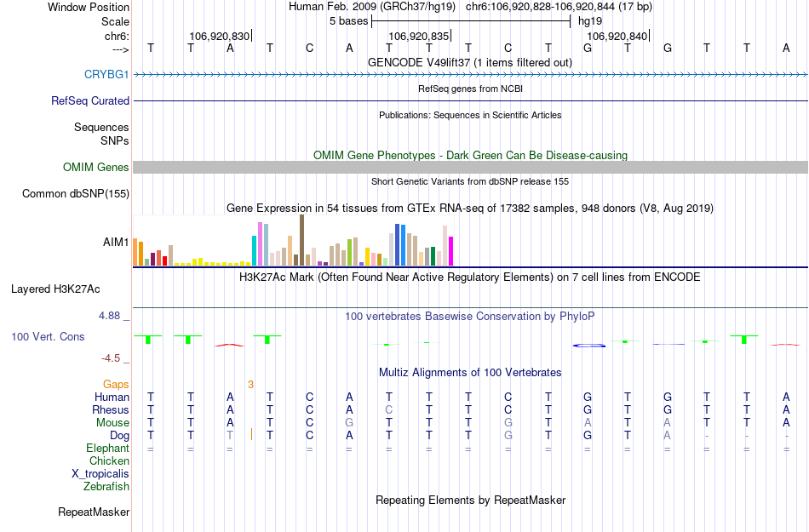Click the Human species label

tap(112, 397)
